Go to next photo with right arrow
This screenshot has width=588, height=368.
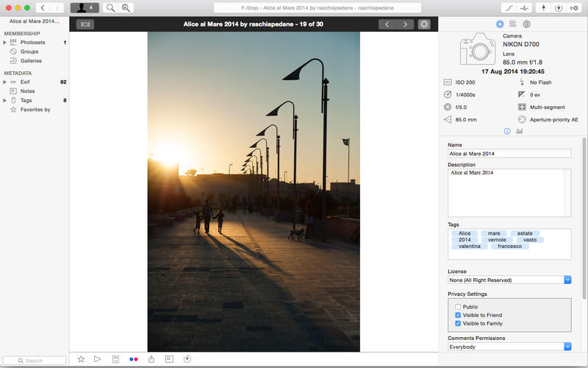pos(406,24)
